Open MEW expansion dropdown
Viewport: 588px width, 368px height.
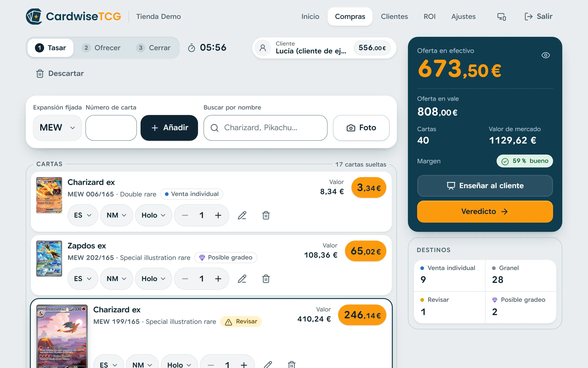57,127
